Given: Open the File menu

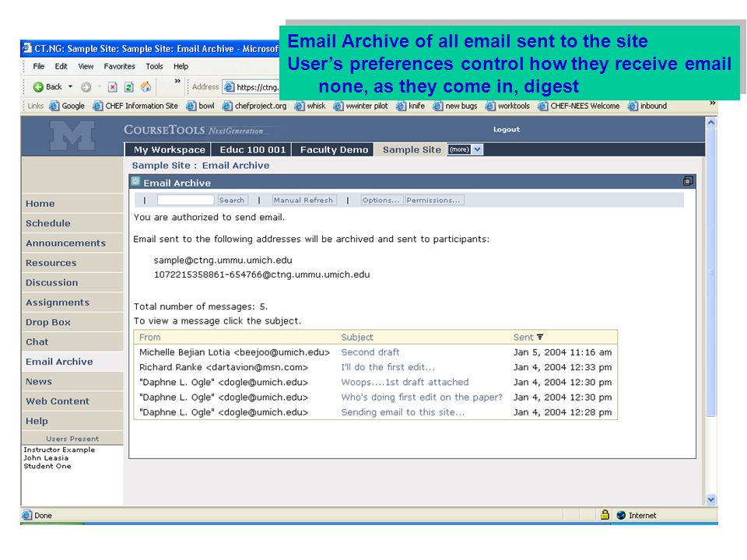Looking at the screenshot, I should point(39,66).
